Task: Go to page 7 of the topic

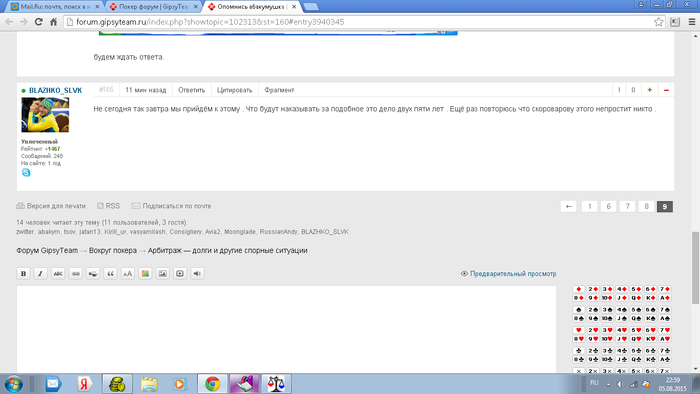Action: [628, 207]
